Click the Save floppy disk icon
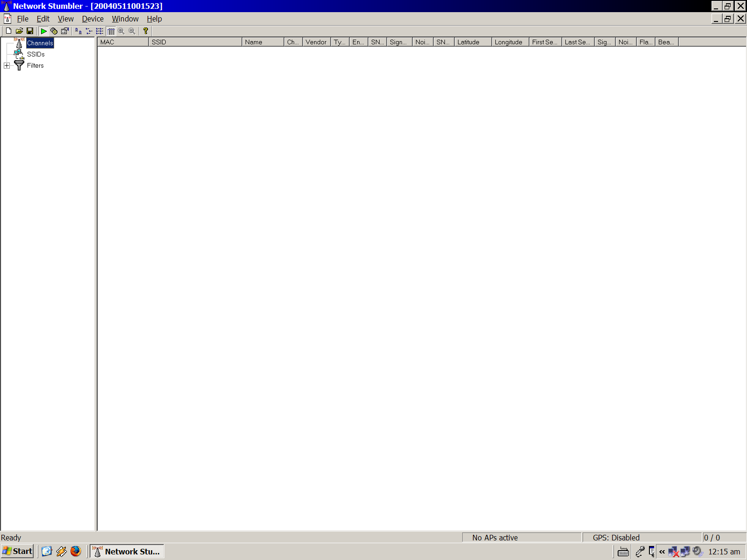 (x=30, y=31)
